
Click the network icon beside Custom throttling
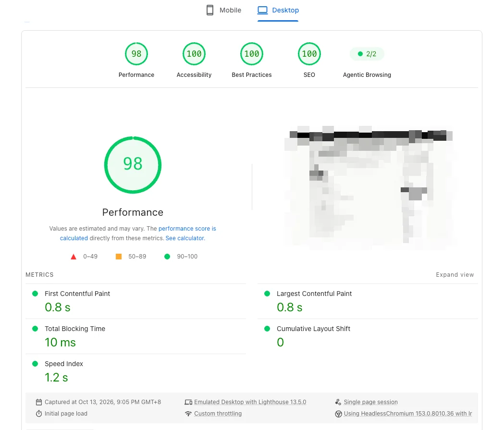tap(188, 414)
